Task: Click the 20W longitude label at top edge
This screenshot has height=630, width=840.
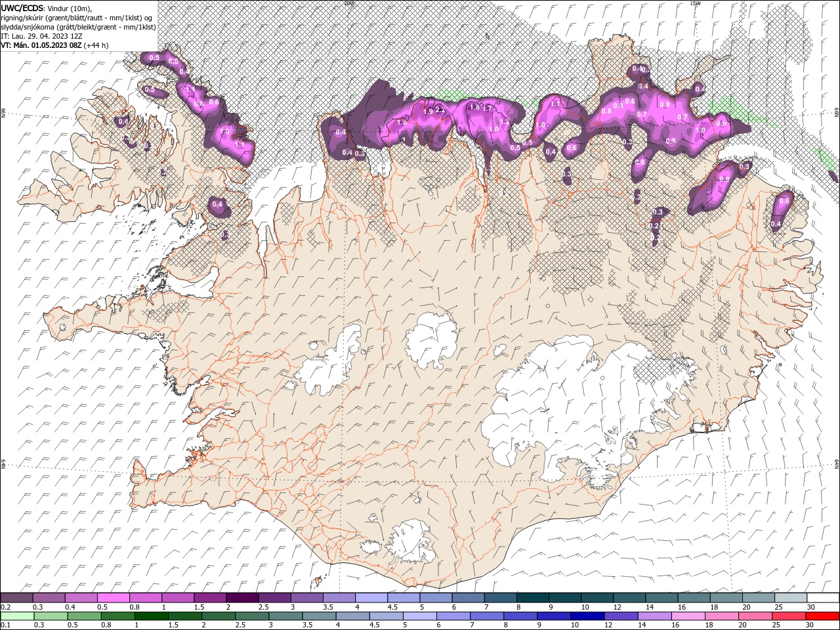Action: [x=348, y=3]
